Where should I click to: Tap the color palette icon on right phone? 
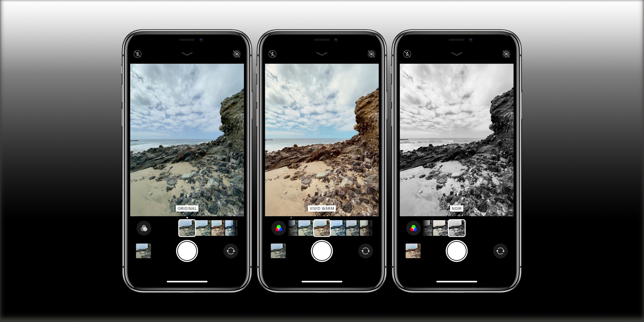tap(412, 228)
